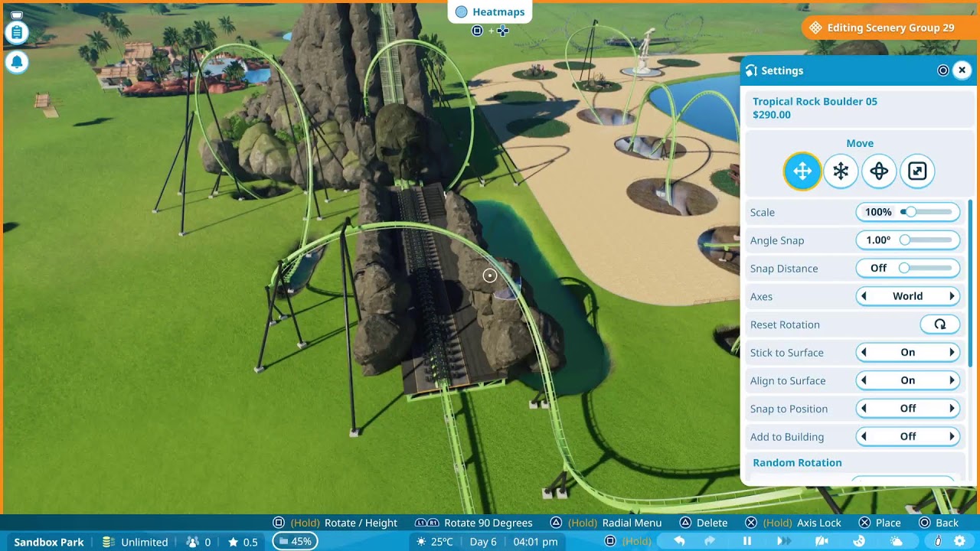Click the placement cursor on the boulder
The image size is (980, 551).
(490, 275)
